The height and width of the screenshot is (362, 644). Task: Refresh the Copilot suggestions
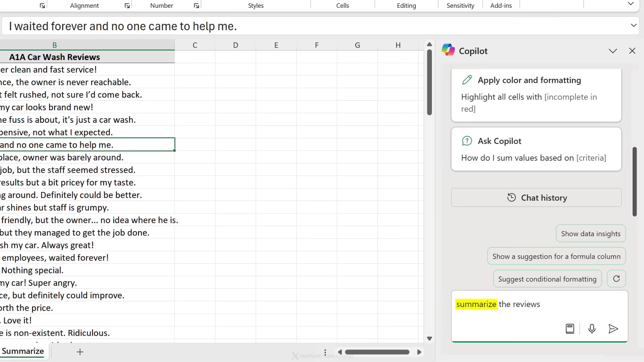616,279
